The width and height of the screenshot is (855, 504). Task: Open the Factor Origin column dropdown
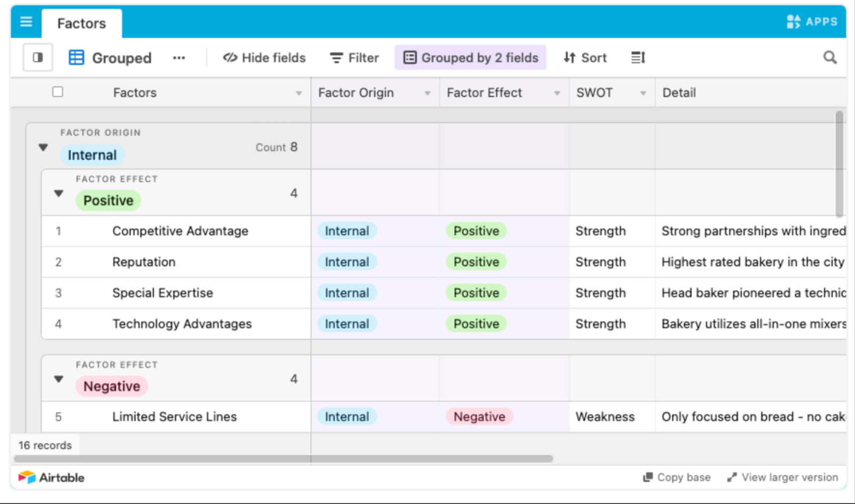click(x=428, y=93)
